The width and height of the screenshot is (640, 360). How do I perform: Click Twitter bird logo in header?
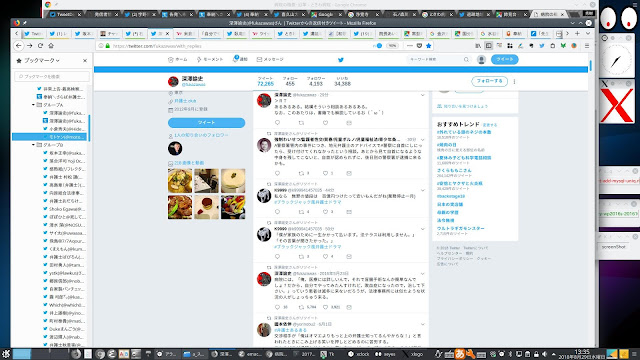341,60
